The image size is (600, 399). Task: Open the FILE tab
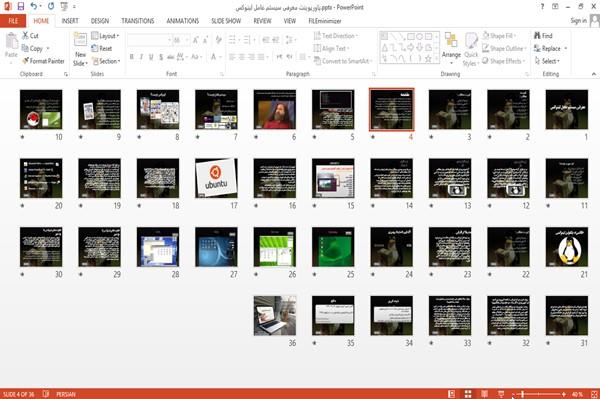pyautogui.click(x=13, y=21)
